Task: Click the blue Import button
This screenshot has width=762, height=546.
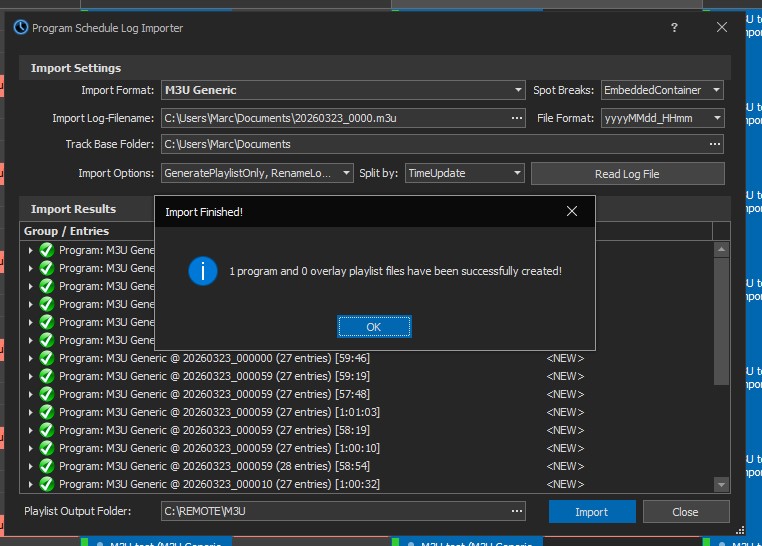Action: pos(591,512)
